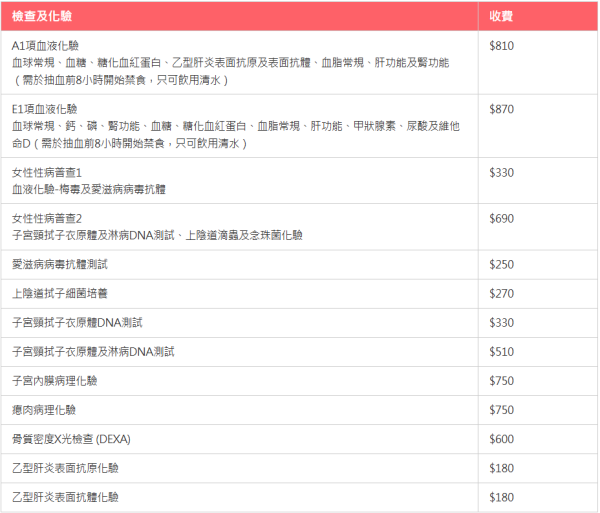Screen dimensions: 600x513
Task: Click the A1 description line listing 乙型肝炎表面抗原
Action: (230, 63)
